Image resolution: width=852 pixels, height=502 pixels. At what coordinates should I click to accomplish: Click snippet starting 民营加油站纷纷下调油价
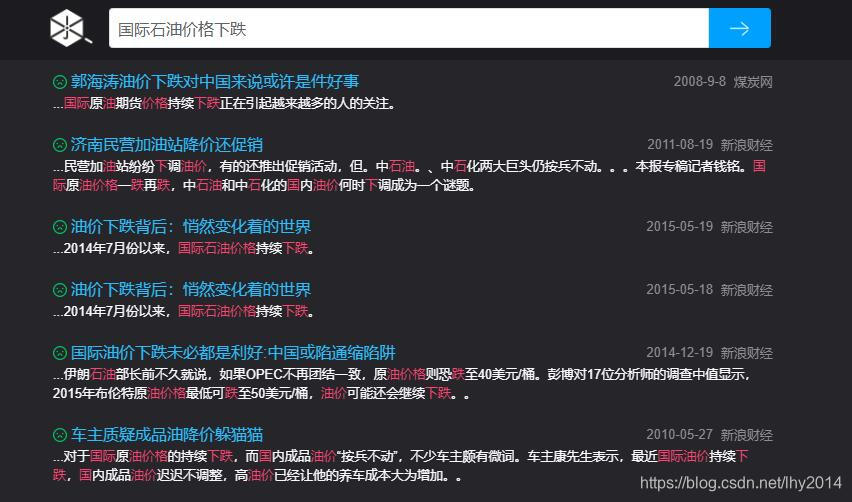409,175
